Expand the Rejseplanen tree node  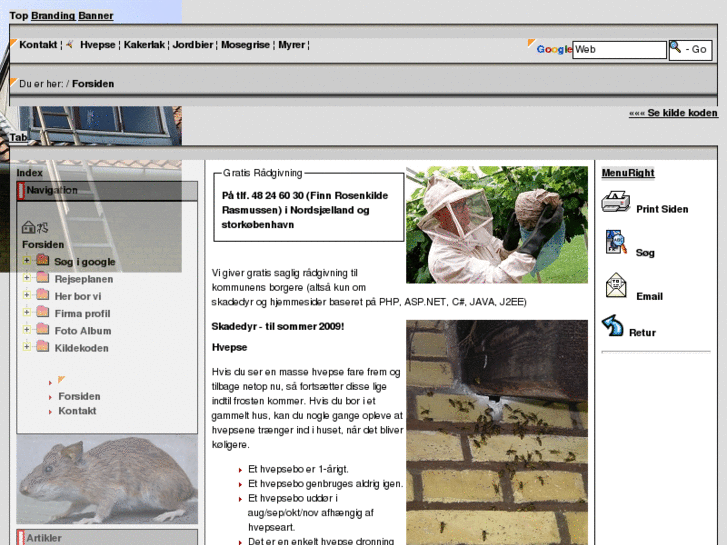tap(27, 278)
